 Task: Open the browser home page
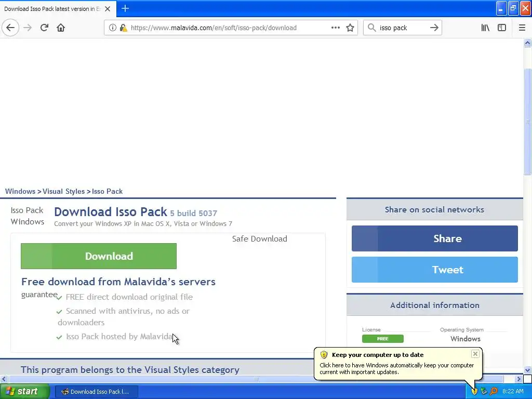[61, 28]
